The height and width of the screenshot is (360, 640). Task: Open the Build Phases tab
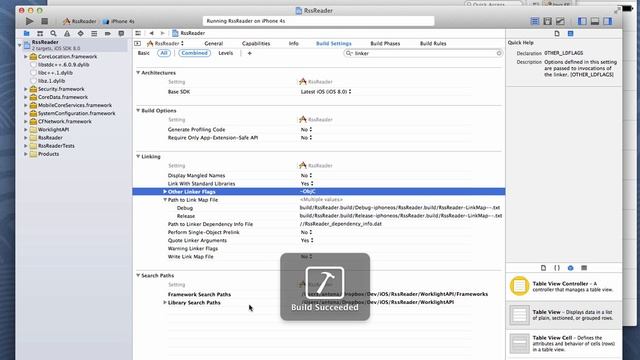385,43
